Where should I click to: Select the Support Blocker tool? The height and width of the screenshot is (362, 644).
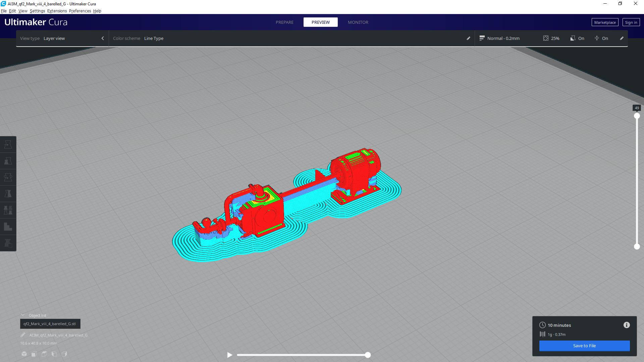click(x=8, y=227)
